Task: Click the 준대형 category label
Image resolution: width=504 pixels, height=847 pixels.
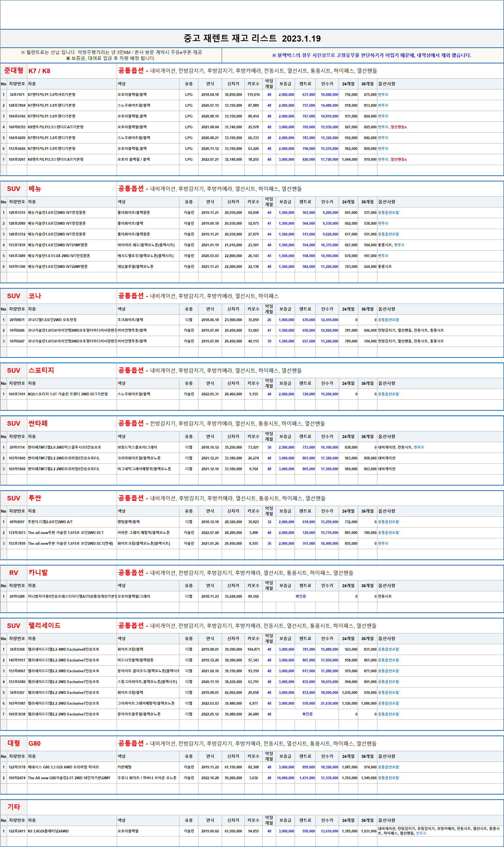Action: click(x=14, y=71)
